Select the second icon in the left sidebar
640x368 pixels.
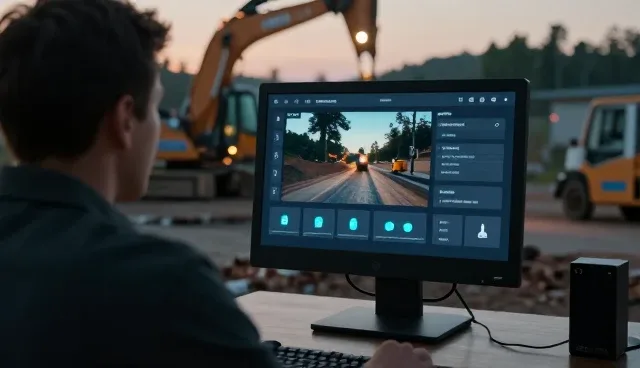click(277, 137)
